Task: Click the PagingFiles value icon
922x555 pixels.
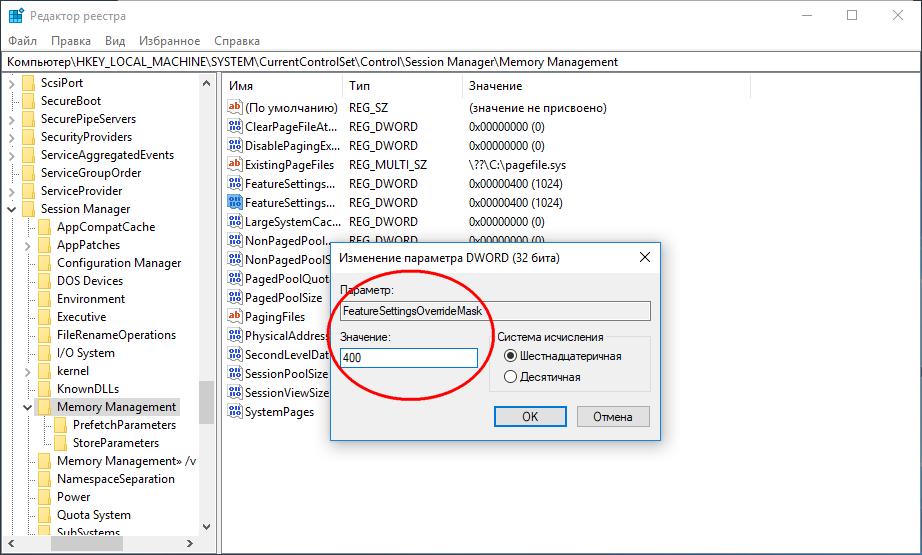Action: (x=235, y=317)
